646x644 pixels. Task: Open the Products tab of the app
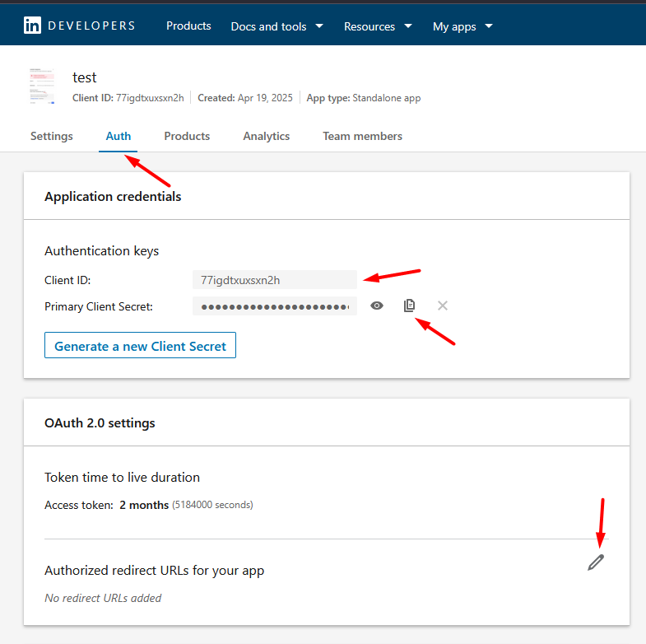click(x=187, y=136)
